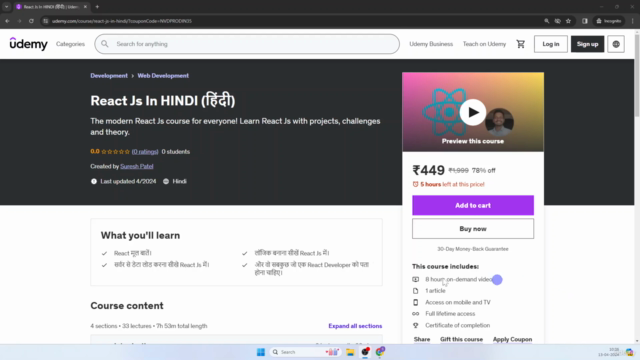Click the taskbar clock and date

[609, 352]
